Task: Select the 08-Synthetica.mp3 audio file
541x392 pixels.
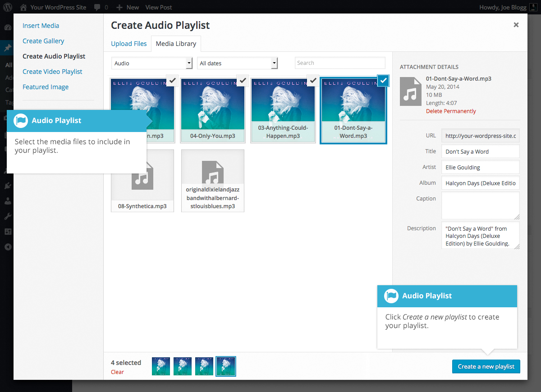Action: click(142, 181)
